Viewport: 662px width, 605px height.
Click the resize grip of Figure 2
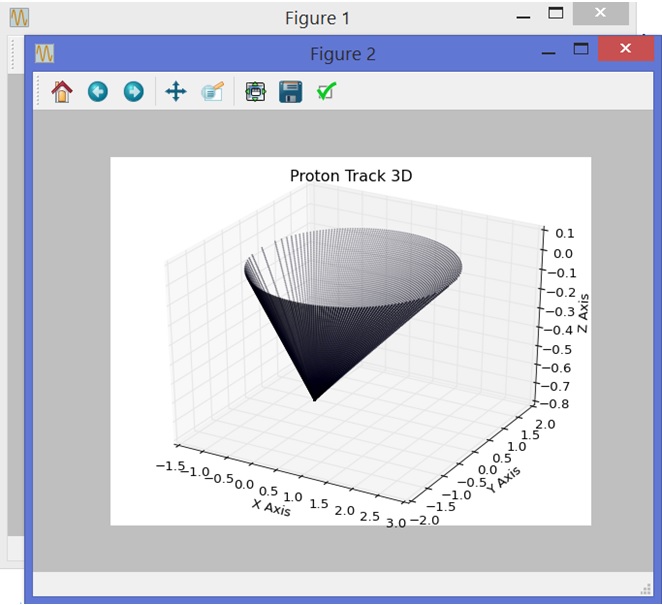click(x=644, y=587)
